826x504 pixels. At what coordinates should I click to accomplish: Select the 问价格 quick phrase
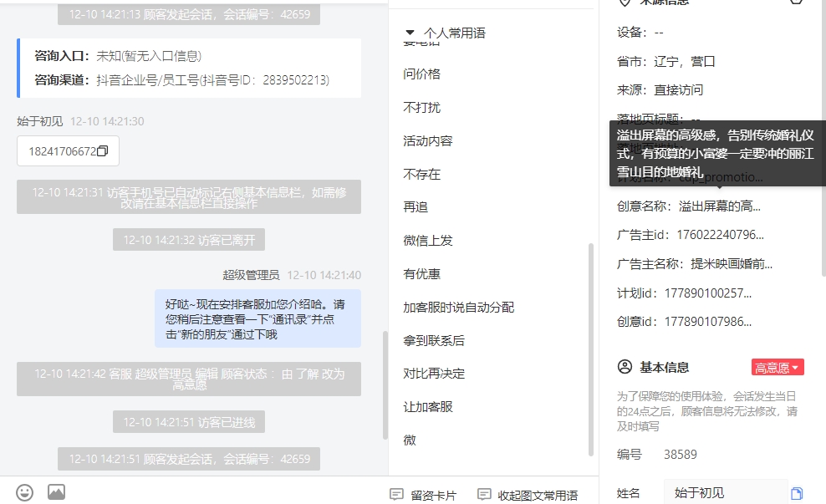click(422, 74)
